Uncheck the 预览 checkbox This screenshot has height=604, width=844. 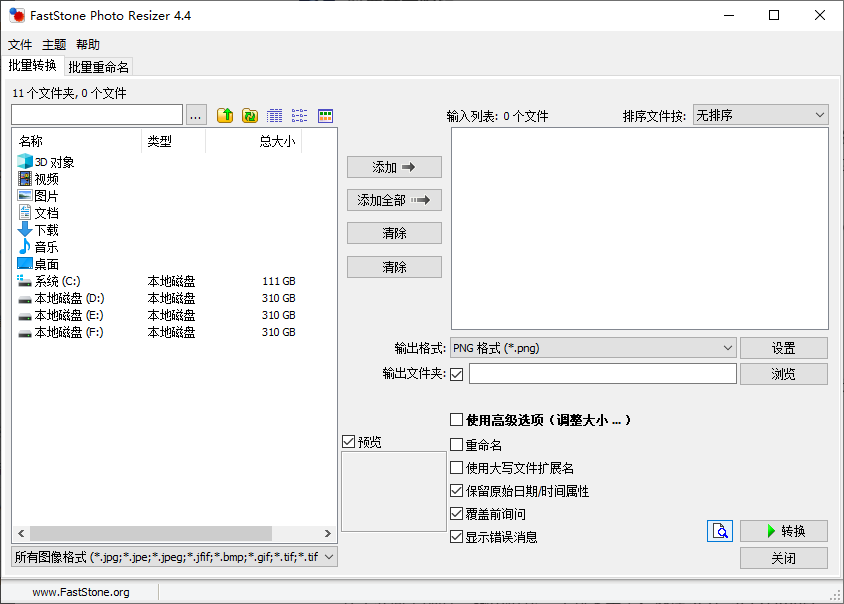(x=349, y=441)
